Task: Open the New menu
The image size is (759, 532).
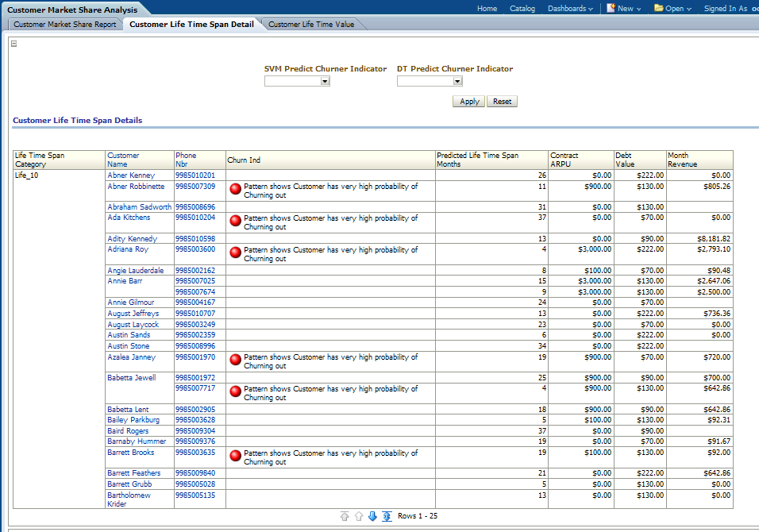Action: click(x=625, y=9)
